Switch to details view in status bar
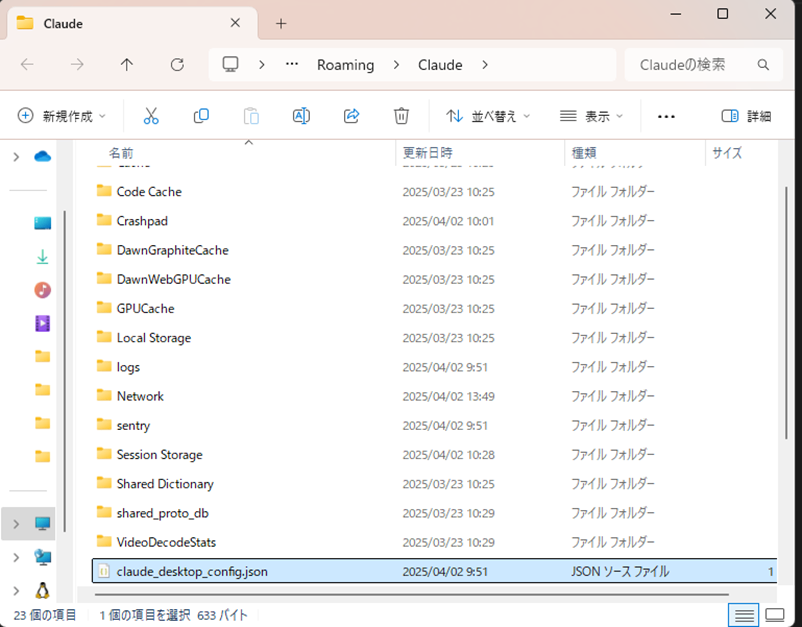The image size is (802, 627). [744, 615]
